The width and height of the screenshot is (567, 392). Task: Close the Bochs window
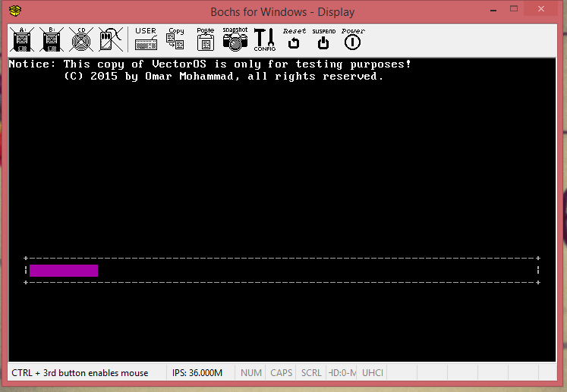(541, 8)
